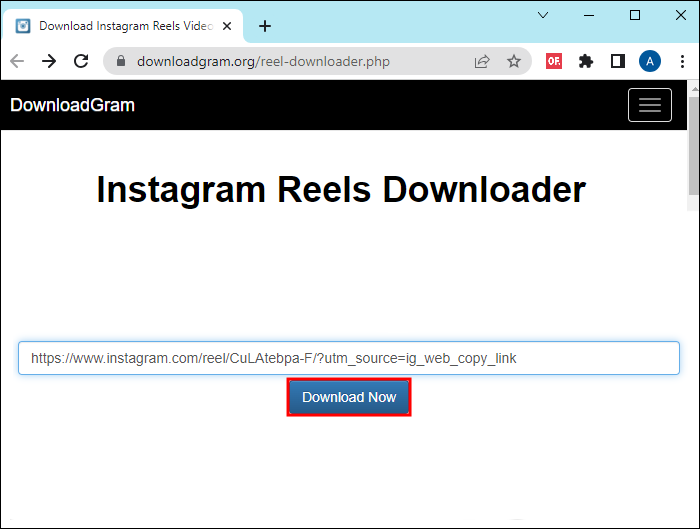Open the Extensions puzzle piece menu

(586, 61)
